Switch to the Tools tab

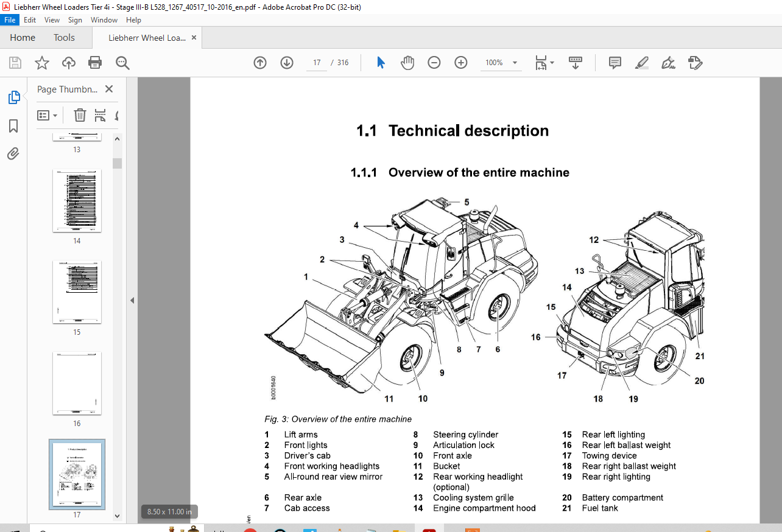[x=64, y=38]
